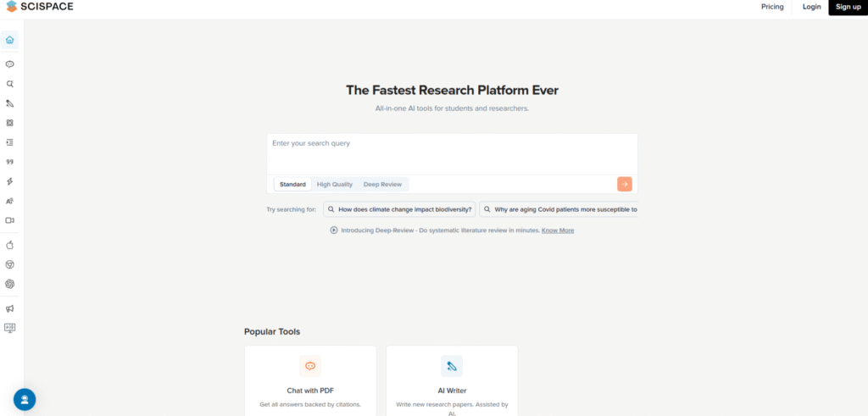868x416 pixels.
Task: Open Literature Review search sidebar icon
Action: tap(9, 84)
